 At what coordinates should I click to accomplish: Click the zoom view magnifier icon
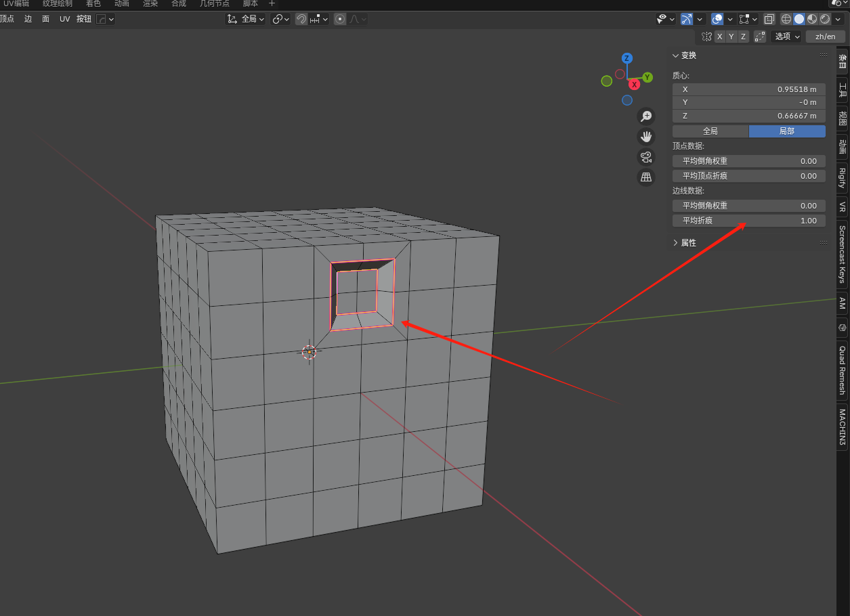pos(646,116)
